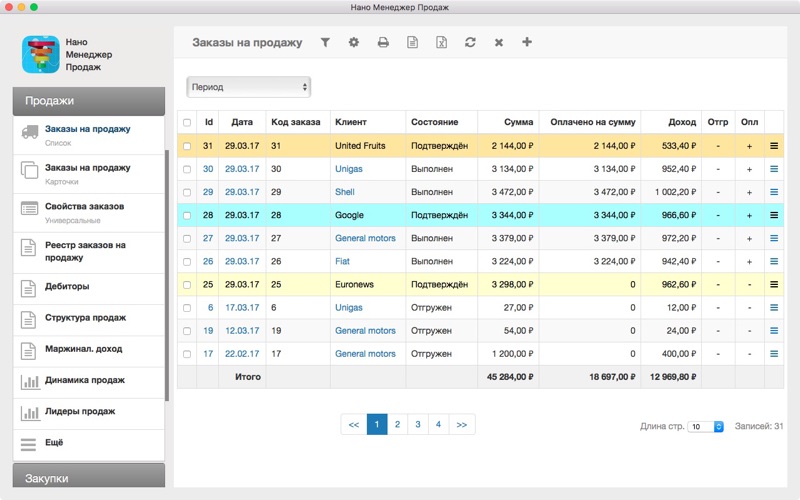Click bar chart icon beside Динамика продаж
Viewport: 800px width, 500px height.
pos(30,381)
